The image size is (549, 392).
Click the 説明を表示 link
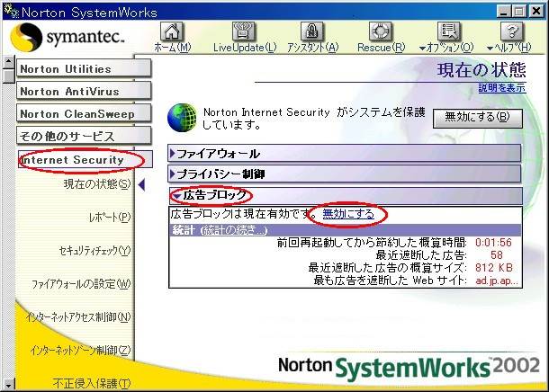click(x=502, y=87)
